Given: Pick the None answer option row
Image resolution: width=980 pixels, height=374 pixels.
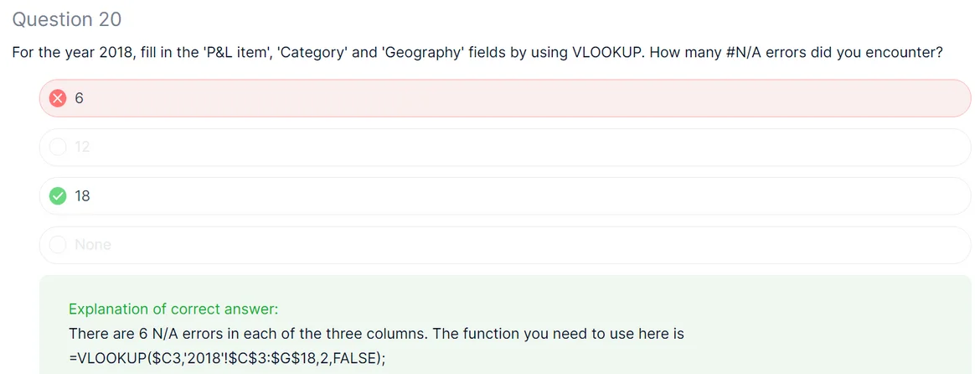Looking at the screenshot, I should pos(504,245).
